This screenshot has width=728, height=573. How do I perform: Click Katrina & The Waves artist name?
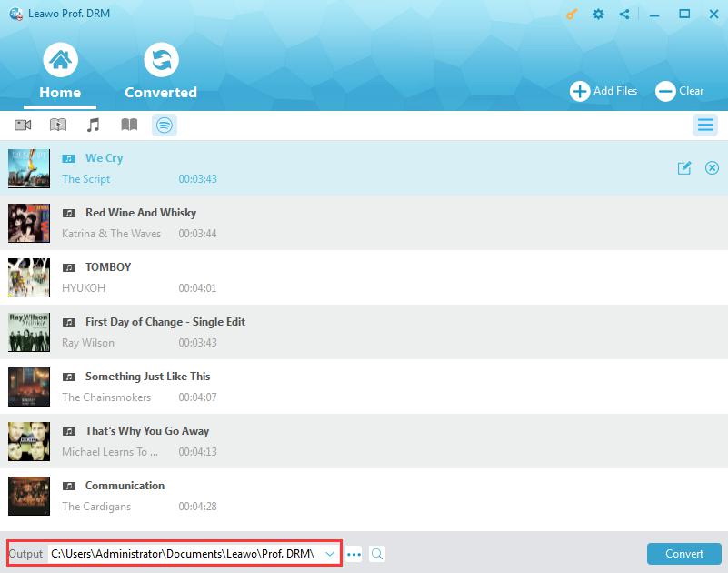[x=112, y=233]
